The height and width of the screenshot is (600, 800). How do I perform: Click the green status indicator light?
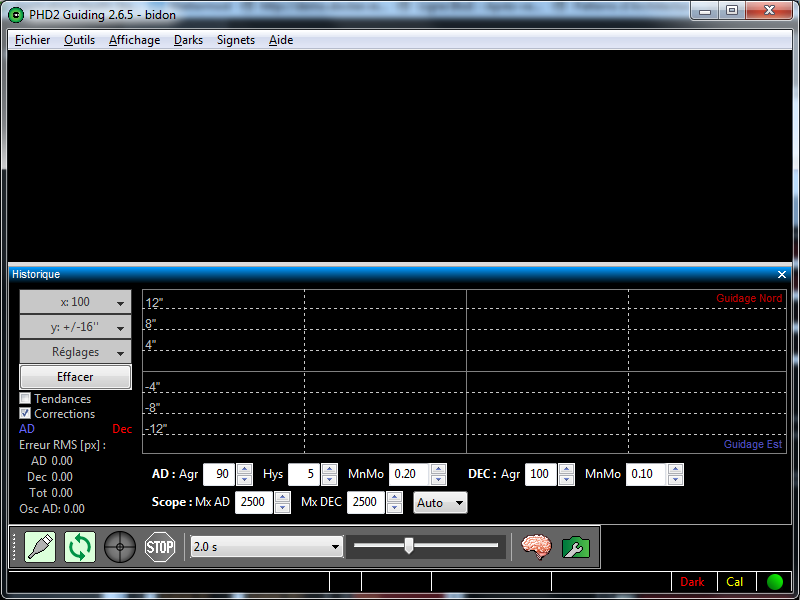click(x=774, y=582)
